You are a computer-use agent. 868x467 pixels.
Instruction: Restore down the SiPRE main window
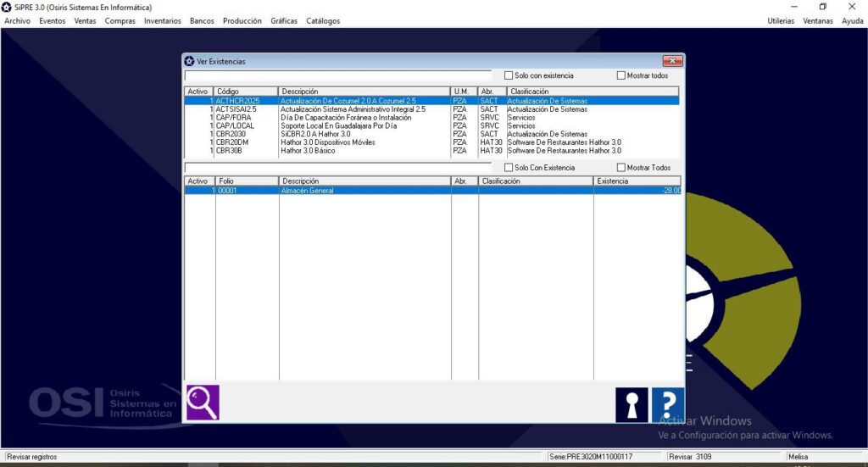pyautogui.click(x=822, y=7)
